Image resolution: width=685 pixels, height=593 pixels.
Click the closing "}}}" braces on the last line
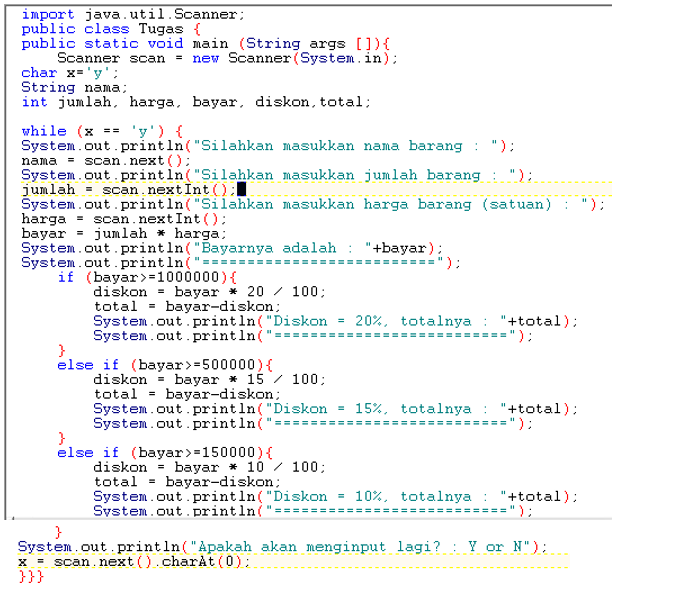31,577
